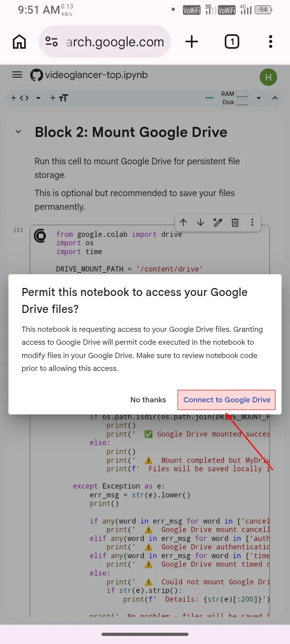The image size is (290, 644).
Task: Add a new code cell
Action: 20,98
